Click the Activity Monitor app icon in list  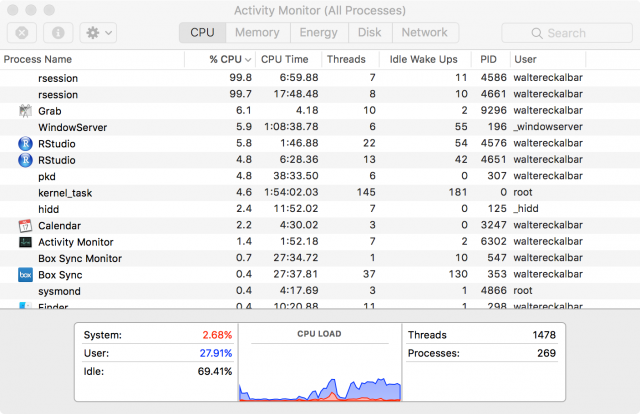point(25,242)
